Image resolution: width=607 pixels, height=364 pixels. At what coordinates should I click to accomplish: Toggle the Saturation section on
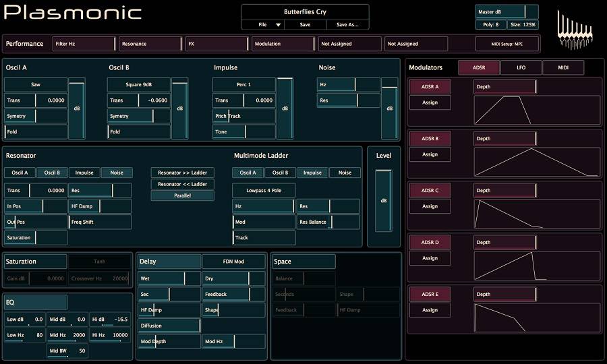(35, 262)
